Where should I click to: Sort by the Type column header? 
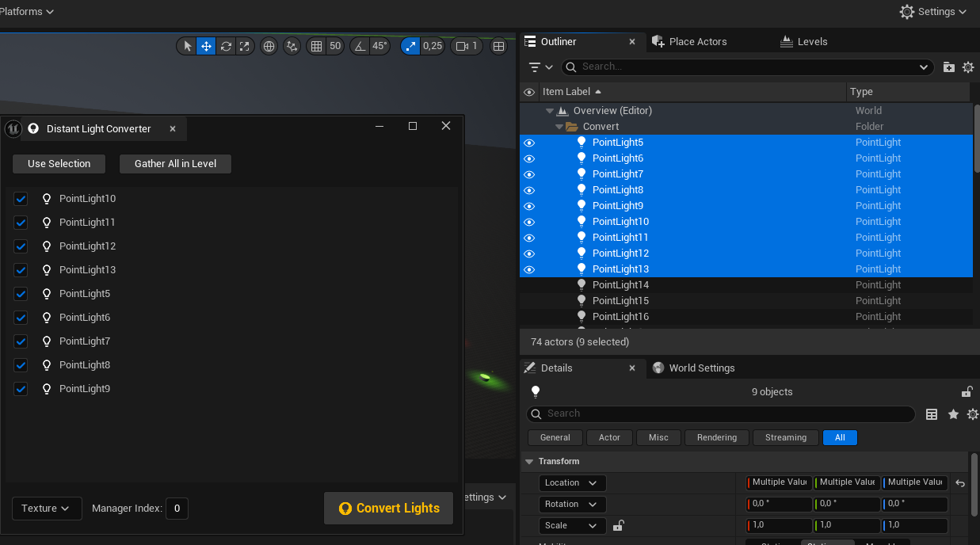pos(908,92)
